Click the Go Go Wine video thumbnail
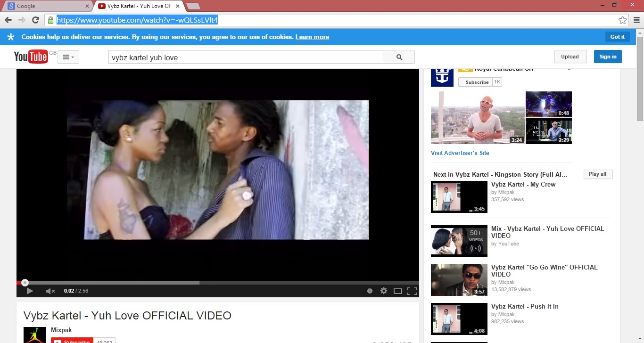 pos(459,280)
